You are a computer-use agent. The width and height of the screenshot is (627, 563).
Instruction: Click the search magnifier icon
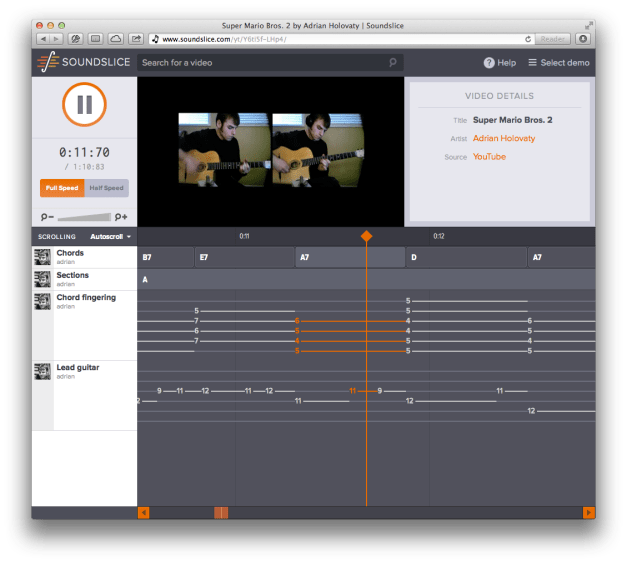(393, 62)
